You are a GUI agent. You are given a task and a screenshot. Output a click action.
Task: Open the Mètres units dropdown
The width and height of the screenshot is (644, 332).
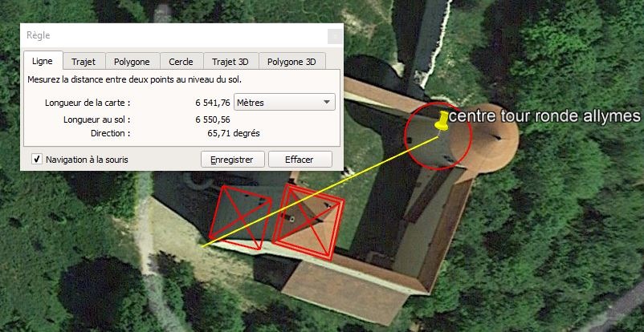(x=284, y=102)
